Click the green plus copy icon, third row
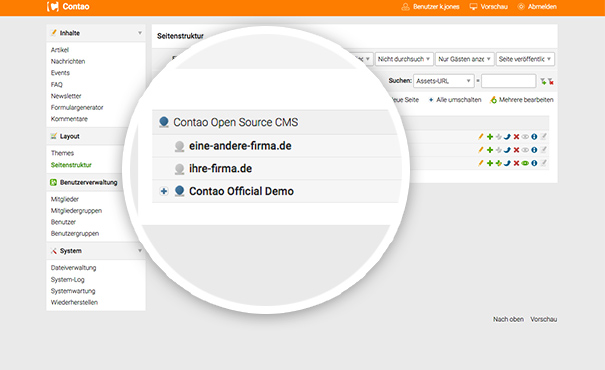605x370 pixels. 490,163
